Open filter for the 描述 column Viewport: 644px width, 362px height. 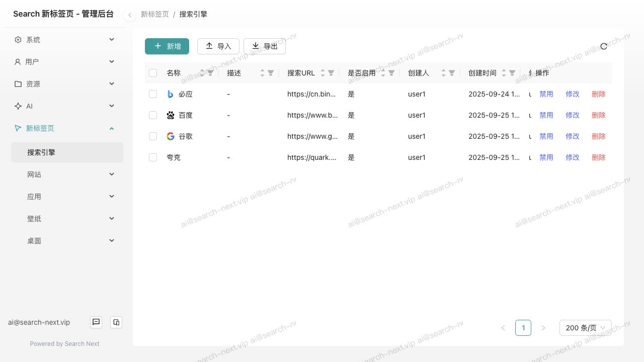coord(271,73)
